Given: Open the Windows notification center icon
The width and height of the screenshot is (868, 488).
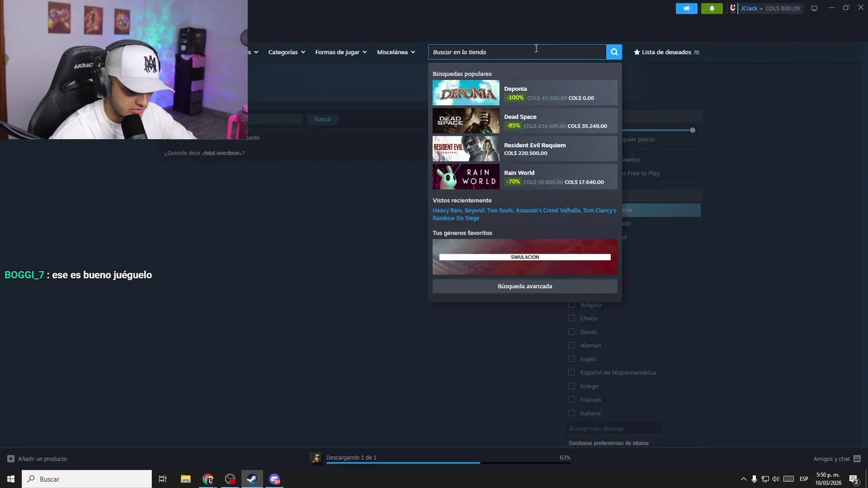Looking at the screenshot, I should [854, 479].
